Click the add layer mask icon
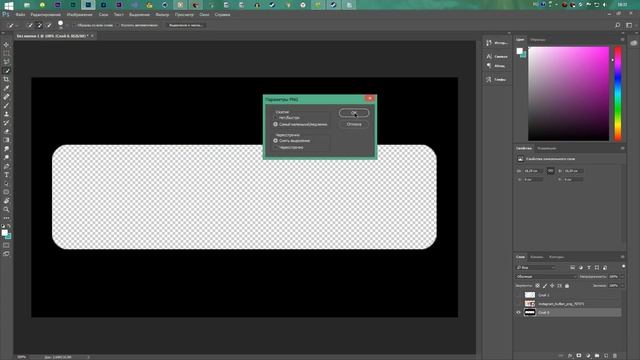This screenshot has height=360, width=640. [579, 356]
